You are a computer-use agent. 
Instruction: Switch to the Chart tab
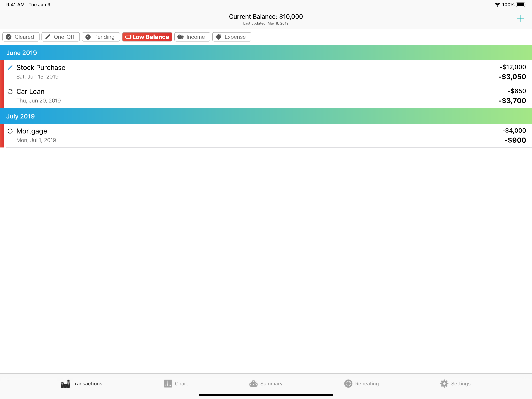click(x=176, y=384)
